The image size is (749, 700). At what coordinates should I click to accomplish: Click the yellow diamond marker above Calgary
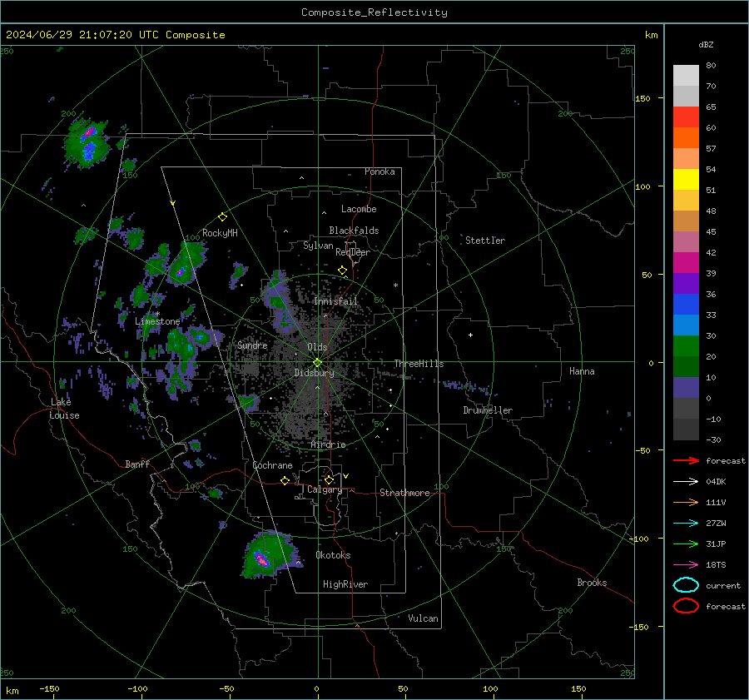click(x=329, y=479)
